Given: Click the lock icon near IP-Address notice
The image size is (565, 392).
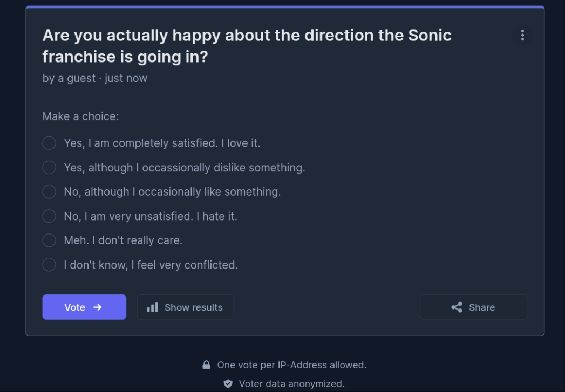Looking at the screenshot, I should 206,365.
